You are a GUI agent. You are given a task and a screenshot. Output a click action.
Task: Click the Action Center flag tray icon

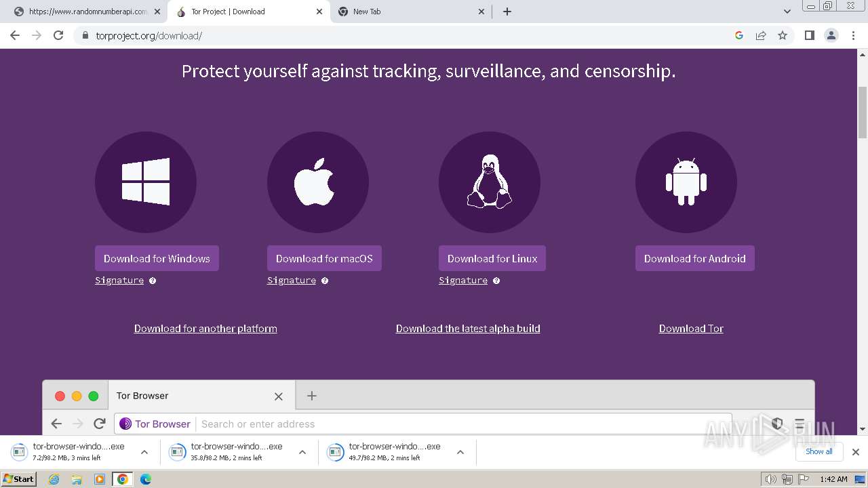point(804,479)
